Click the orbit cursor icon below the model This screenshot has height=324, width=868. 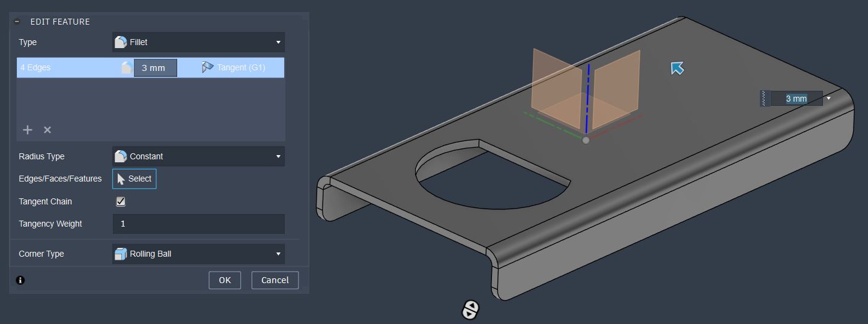coord(470,310)
